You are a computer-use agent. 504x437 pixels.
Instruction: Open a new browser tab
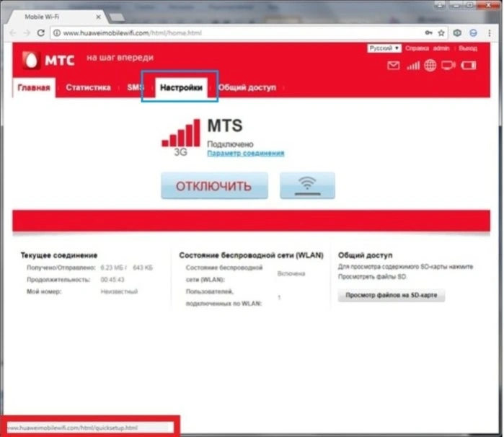point(117,17)
